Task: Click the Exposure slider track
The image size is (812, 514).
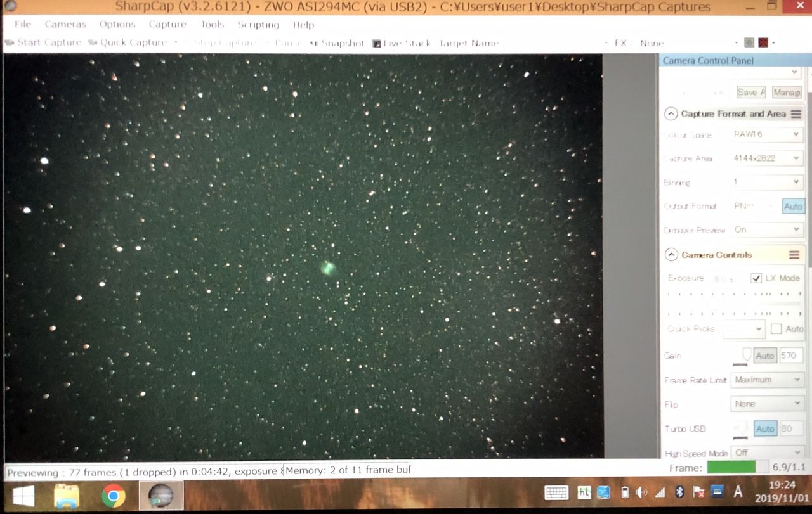Action: (x=734, y=304)
